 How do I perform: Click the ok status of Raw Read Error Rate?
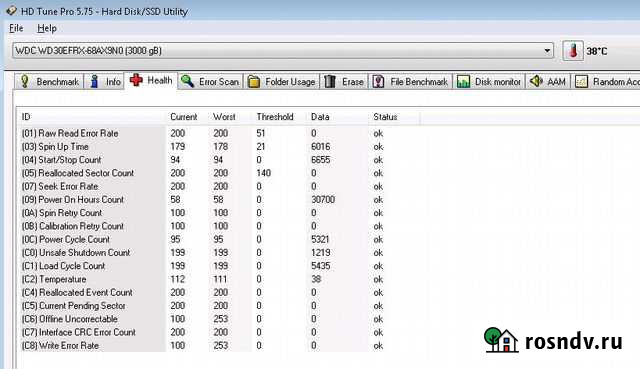point(378,133)
